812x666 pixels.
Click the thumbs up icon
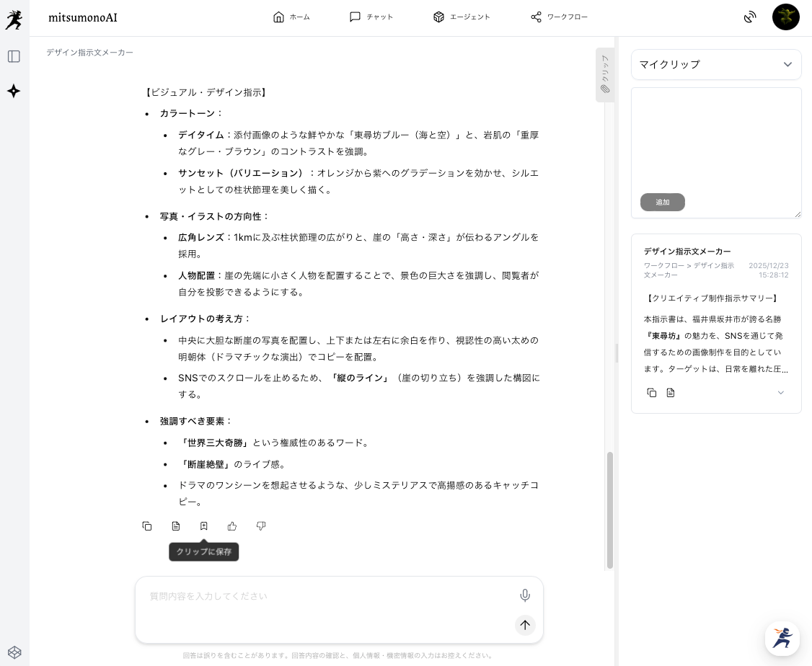232,526
